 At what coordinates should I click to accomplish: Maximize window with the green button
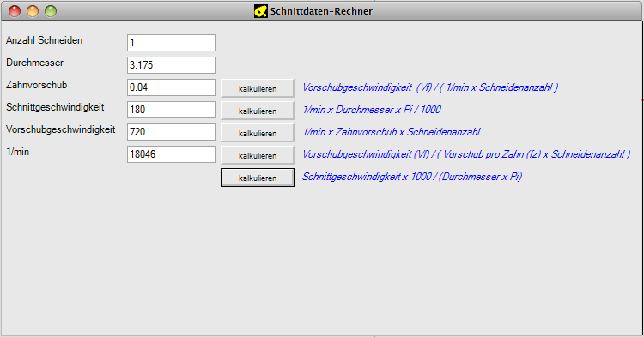tap(51, 11)
